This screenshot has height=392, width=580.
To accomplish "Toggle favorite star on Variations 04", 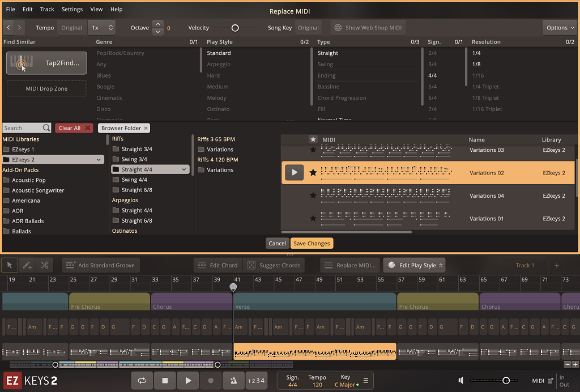I will point(313,195).
